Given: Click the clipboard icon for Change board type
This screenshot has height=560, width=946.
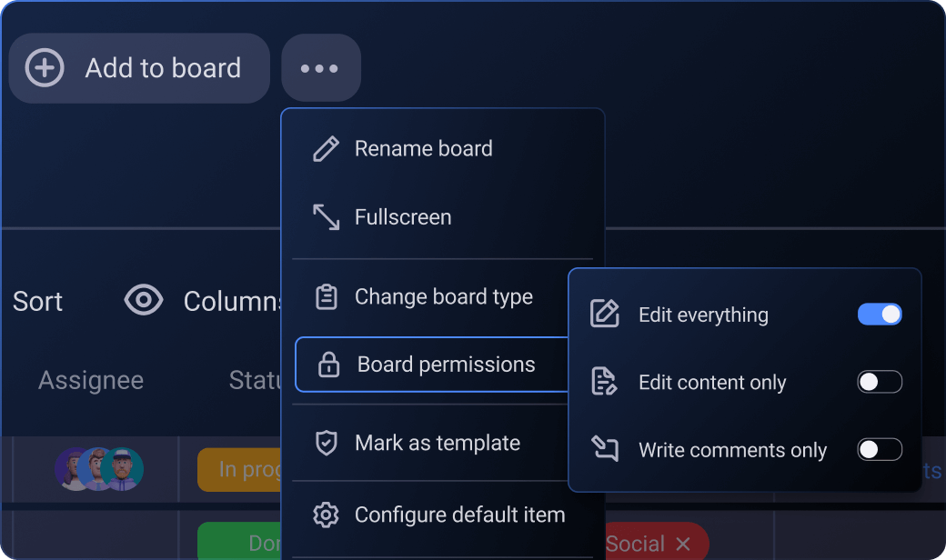Looking at the screenshot, I should [x=327, y=296].
